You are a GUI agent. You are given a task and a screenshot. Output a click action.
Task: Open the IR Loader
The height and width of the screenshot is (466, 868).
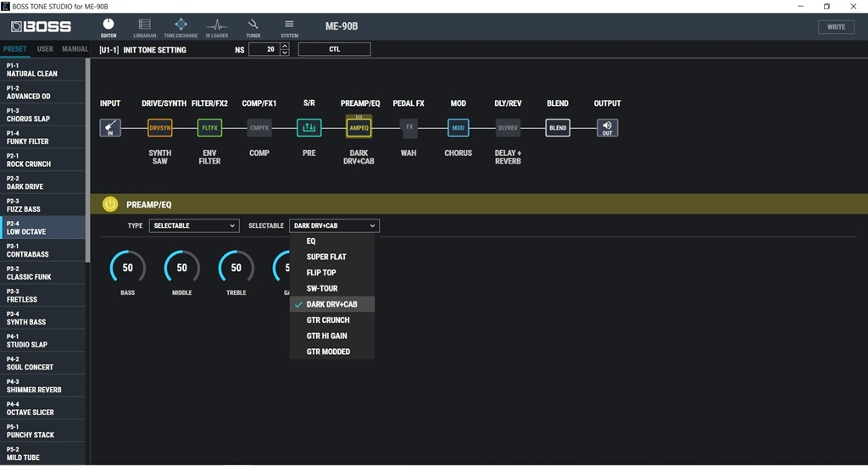(x=216, y=28)
